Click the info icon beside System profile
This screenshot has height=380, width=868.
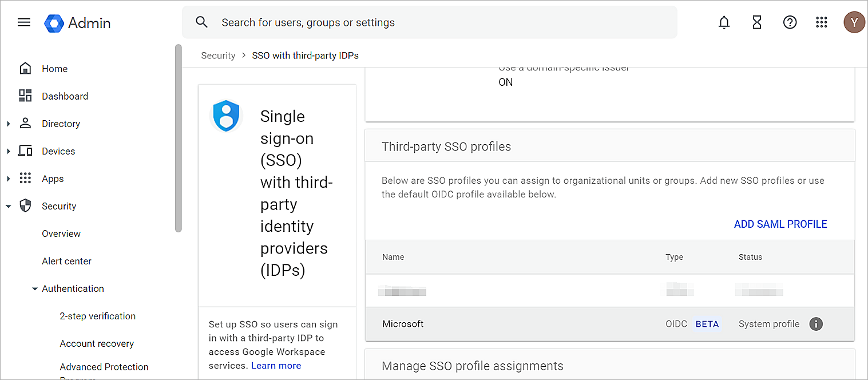[816, 324]
